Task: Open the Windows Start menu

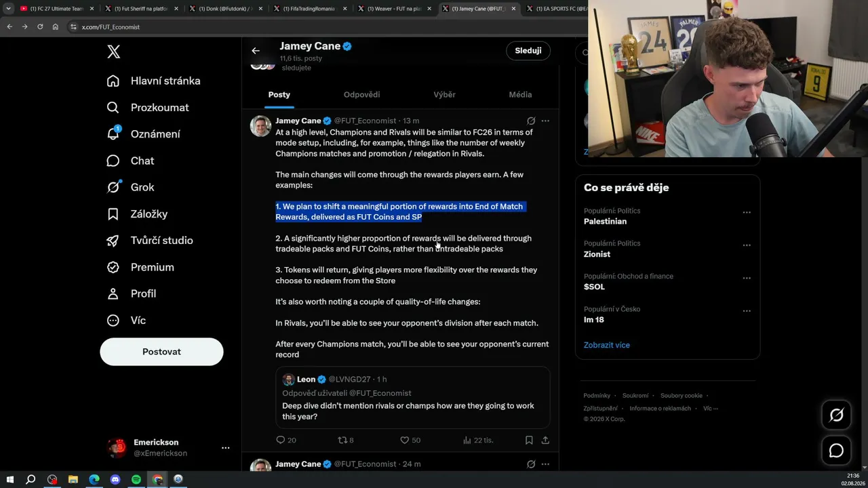Action: pos(9,479)
